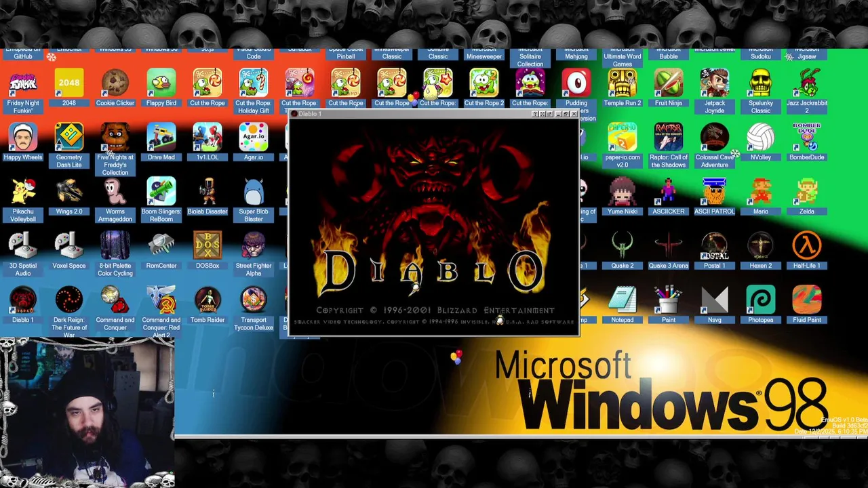The image size is (868, 488).
Task: Launch Pikachu Volleyball
Action: (x=23, y=192)
